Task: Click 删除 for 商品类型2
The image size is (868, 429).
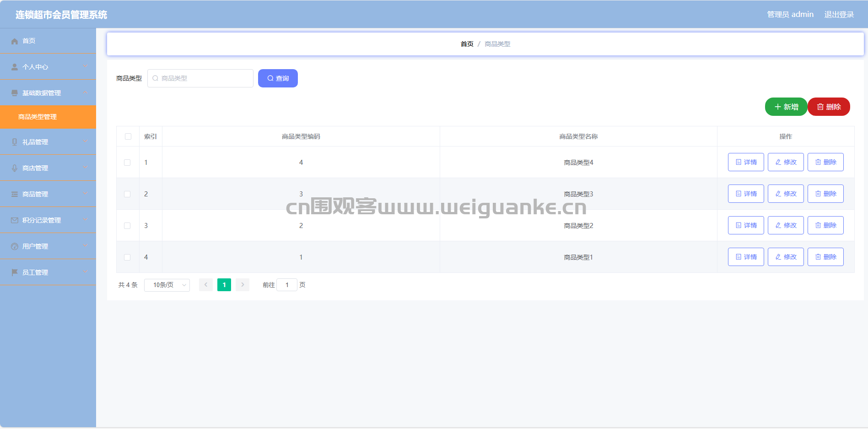Action: point(825,225)
